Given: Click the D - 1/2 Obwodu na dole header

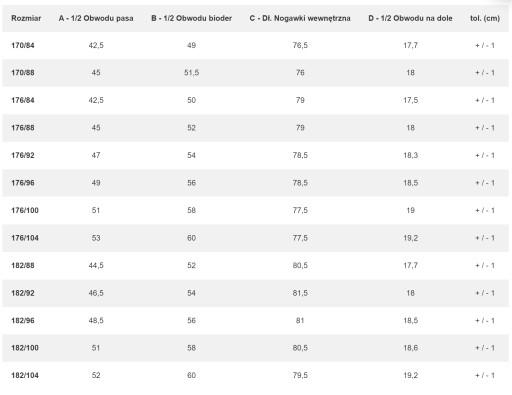Looking at the screenshot, I should tap(410, 18).
